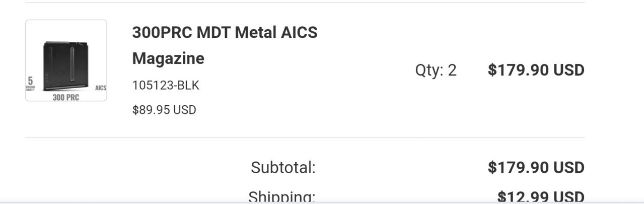This screenshot has height=204, width=644.
Task: Click the 'Subtotal:' label
Action: tap(283, 167)
